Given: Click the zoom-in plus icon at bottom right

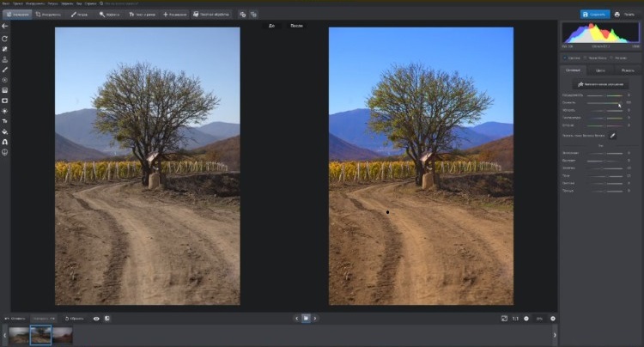Looking at the screenshot, I should click(553, 318).
